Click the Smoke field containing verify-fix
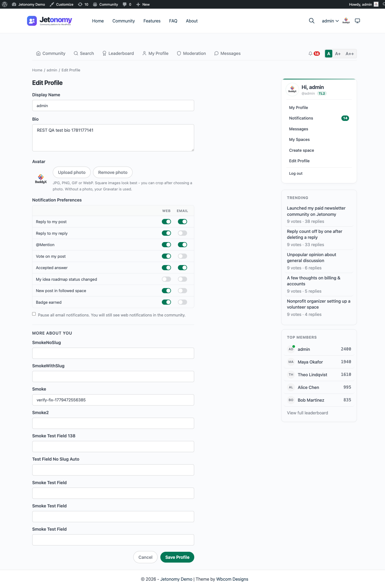The width and height of the screenshot is (385, 588). click(113, 400)
